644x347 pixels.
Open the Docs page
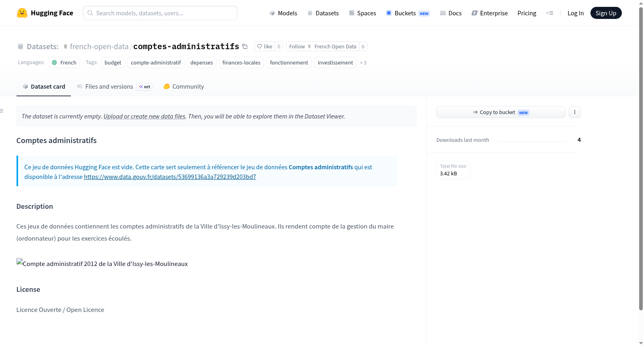pyautogui.click(x=451, y=13)
